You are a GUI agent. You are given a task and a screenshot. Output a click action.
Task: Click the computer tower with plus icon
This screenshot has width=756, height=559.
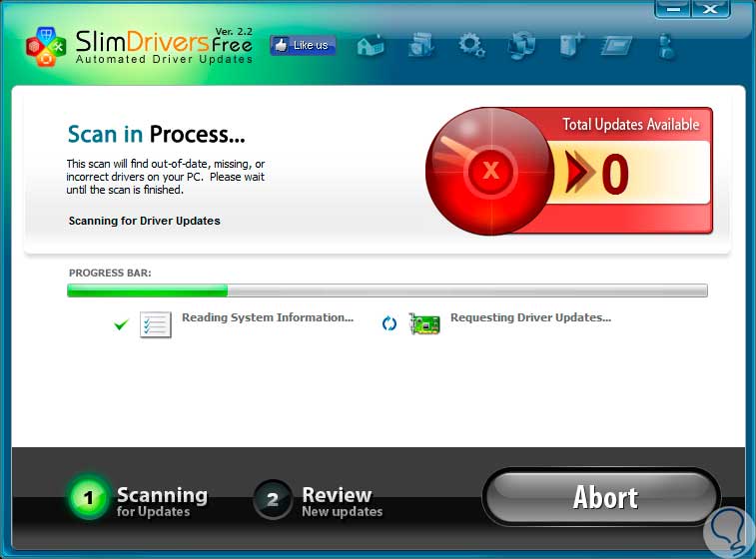[x=571, y=45]
